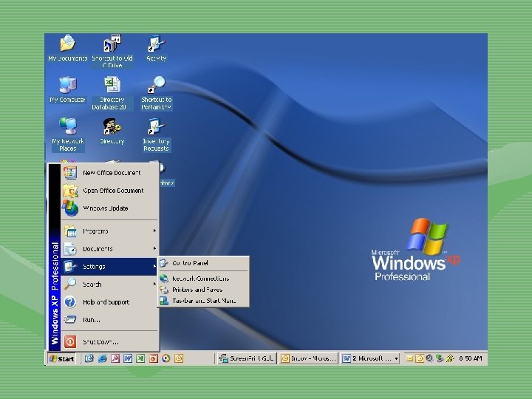
Task: Select the Directory shortcut with key icon
Action: 112,131
